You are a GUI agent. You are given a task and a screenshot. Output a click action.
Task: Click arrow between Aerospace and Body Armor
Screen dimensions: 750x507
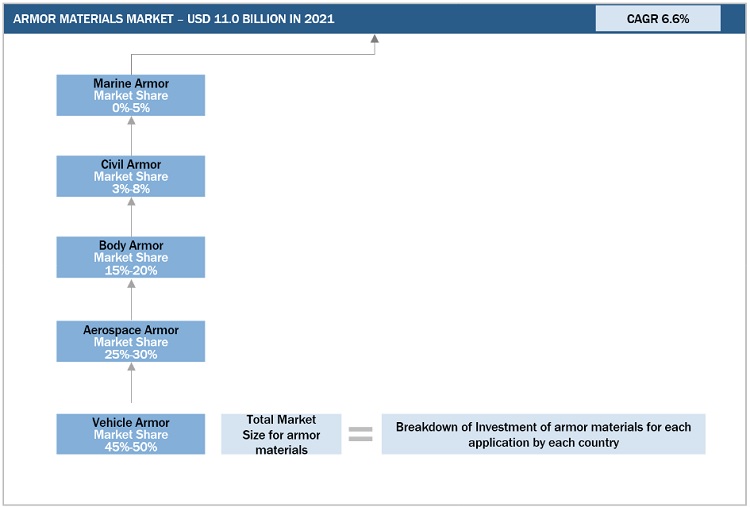[131, 298]
